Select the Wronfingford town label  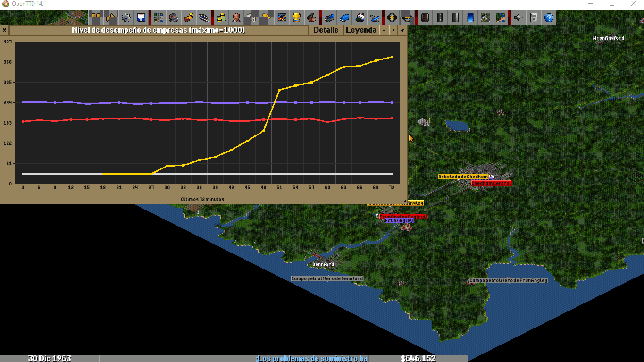click(608, 38)
